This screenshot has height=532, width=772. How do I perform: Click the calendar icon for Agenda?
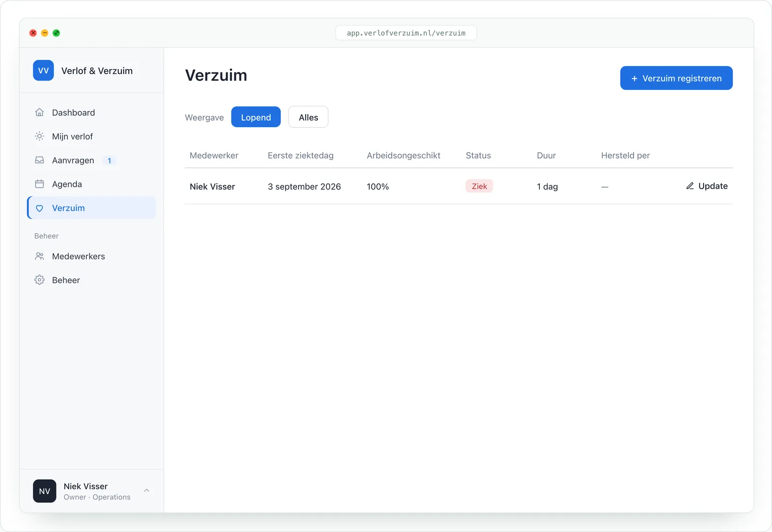(x=40, y=184)
